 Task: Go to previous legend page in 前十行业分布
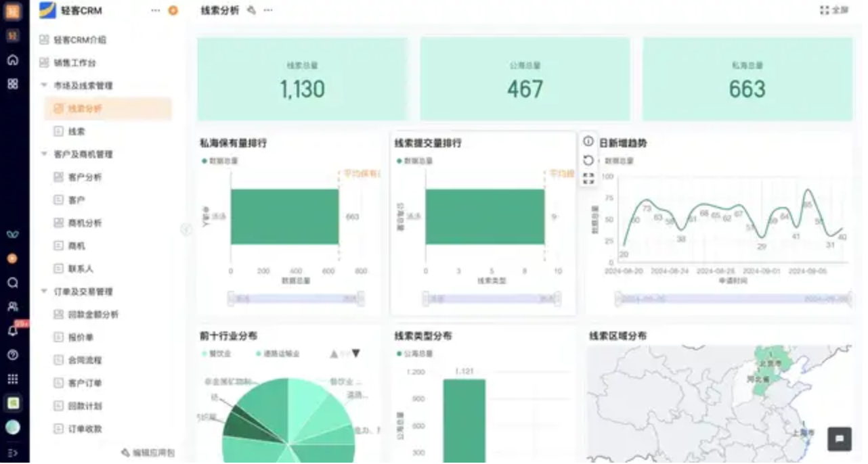(333, 354)
